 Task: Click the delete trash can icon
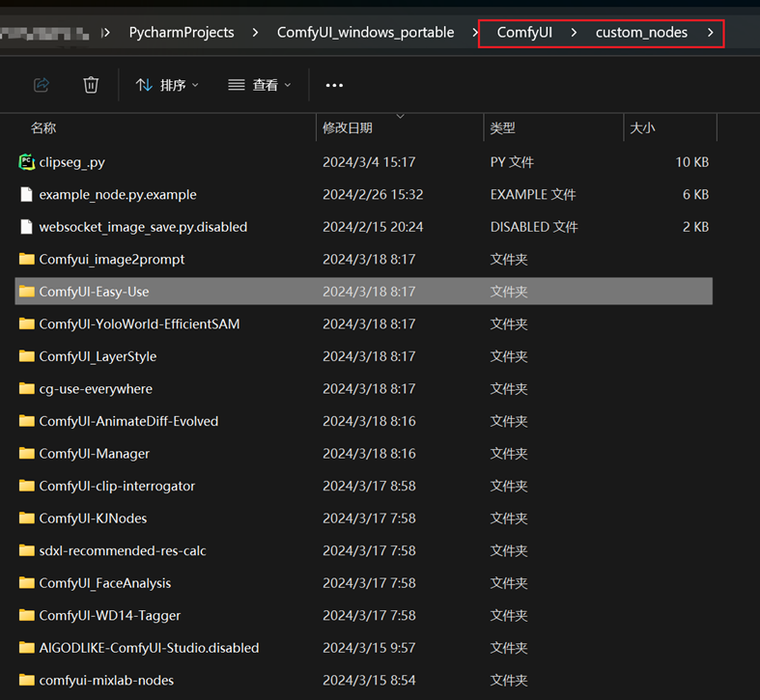[91, 85]
